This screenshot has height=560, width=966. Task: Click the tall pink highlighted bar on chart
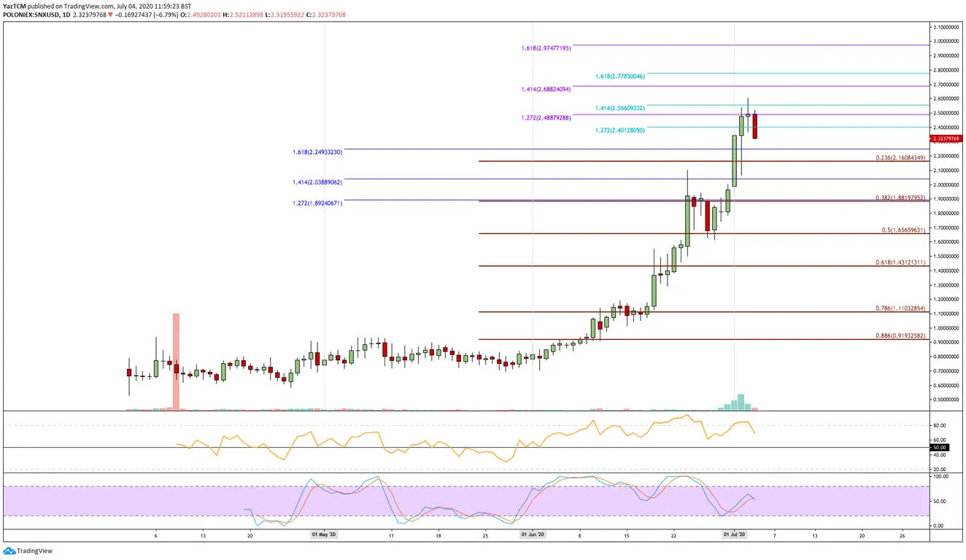pyautogui.click(x=175, y=362)
